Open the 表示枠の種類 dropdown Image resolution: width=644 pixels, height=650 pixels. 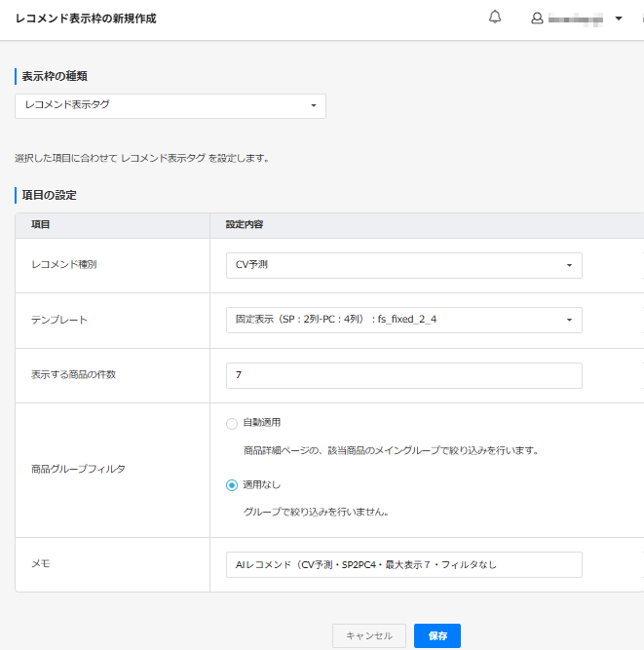(x=170, y=105)
